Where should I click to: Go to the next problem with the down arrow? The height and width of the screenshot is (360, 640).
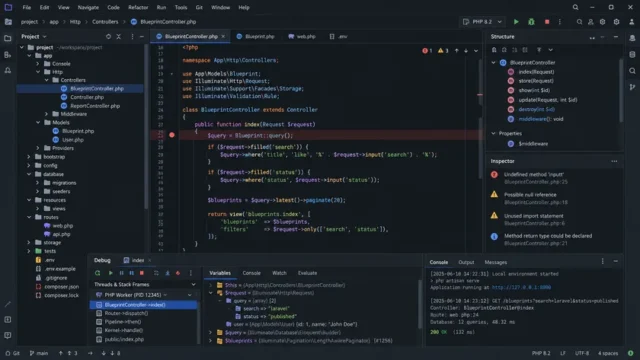click(x=466, y=51)
